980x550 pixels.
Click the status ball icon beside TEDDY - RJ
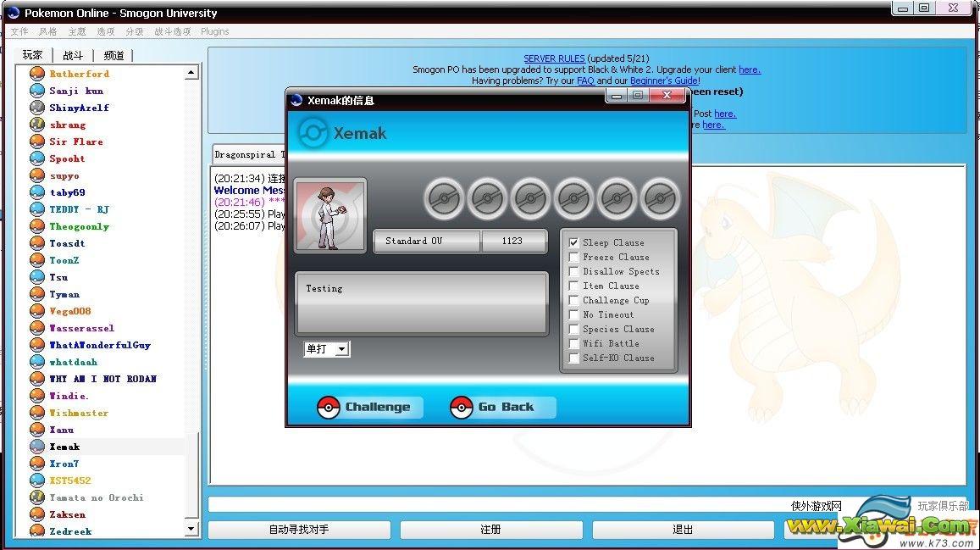click(37, 209)
